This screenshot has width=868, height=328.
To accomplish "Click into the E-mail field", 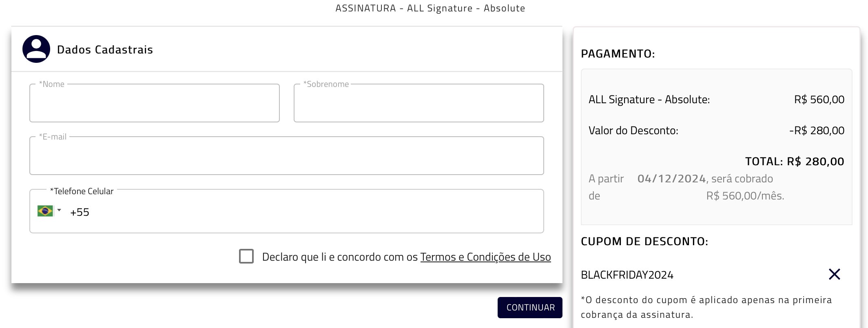I will 287,156.
